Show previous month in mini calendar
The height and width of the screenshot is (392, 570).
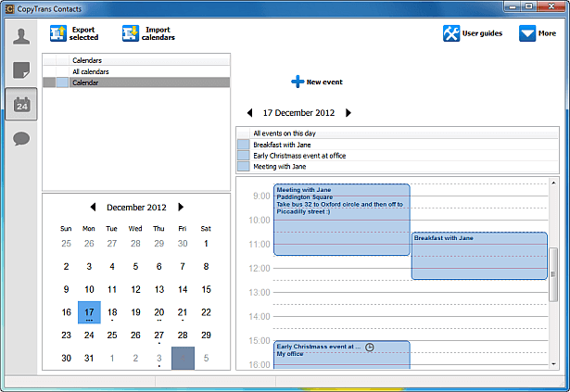93,207
